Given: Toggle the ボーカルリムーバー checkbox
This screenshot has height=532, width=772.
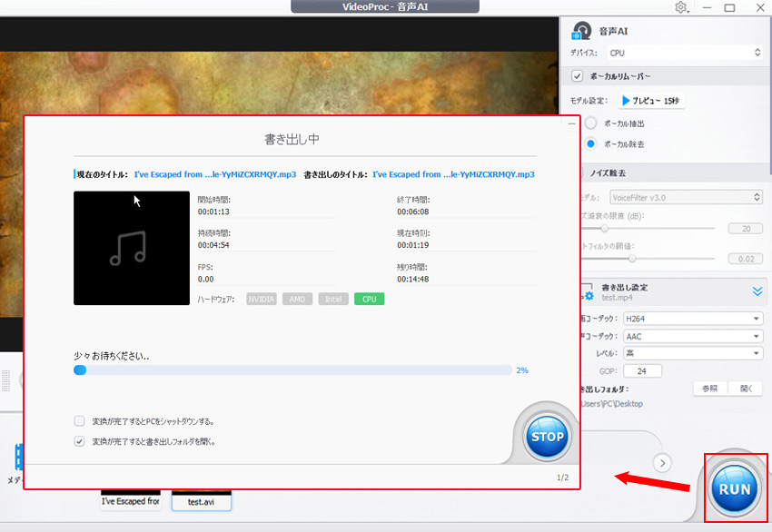Looking at the screenshot, I should point(578,76).
